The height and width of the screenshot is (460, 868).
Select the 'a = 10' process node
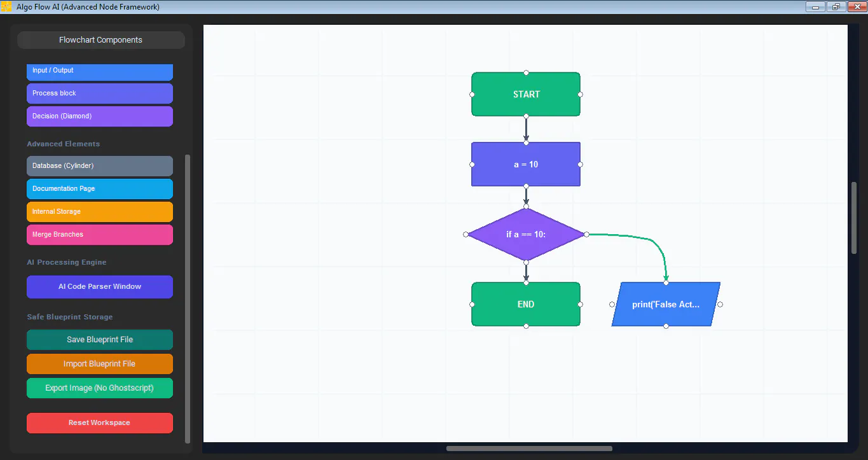[526, 164]
